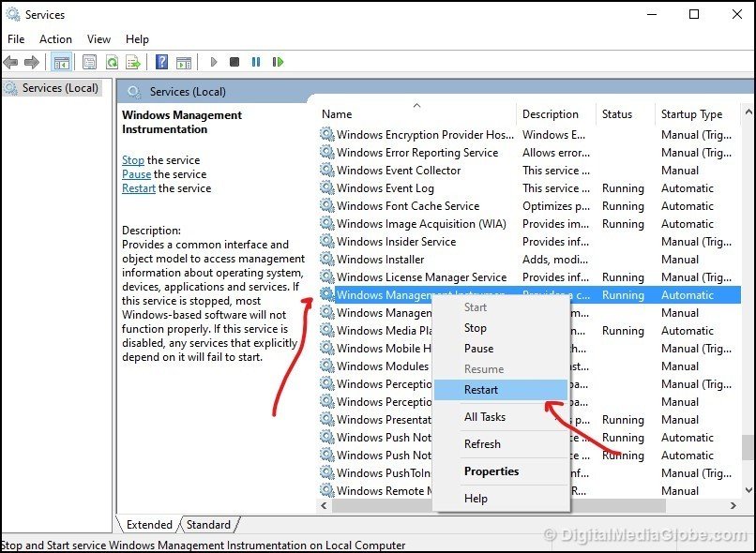
Task: Switch to the Standard tab
Action: [x=208, y=525]
